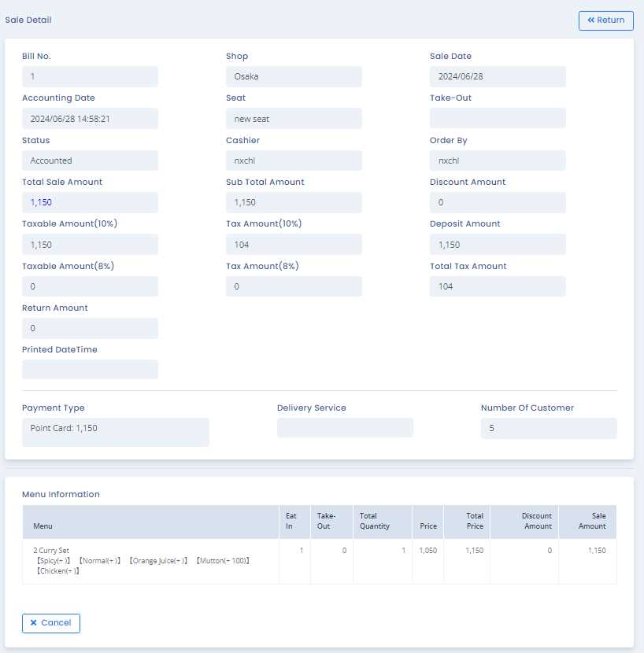This screenshot has width=644, height=653.
Task: Select the Seat field showing new seat
Action: pyautogui.click(x=294, y=119)
